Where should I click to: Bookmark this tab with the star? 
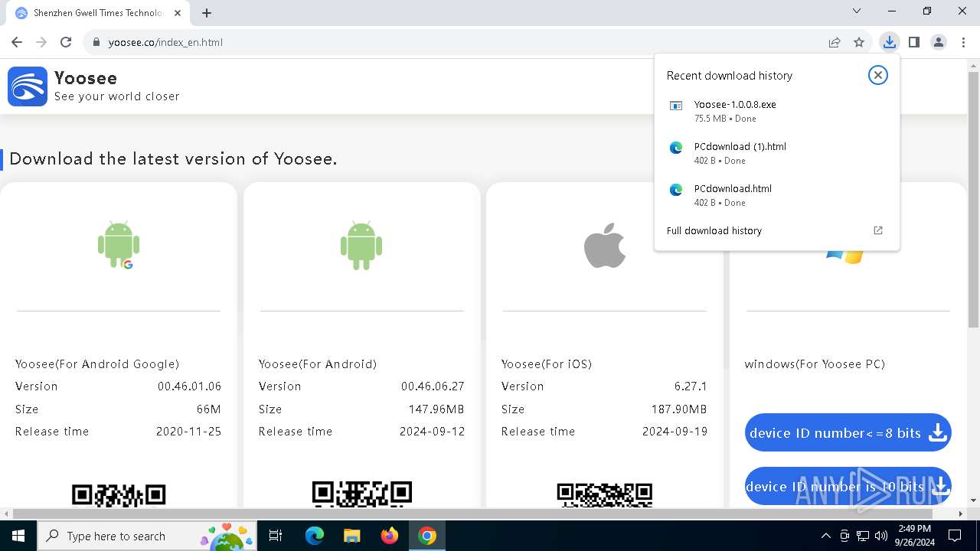tap(859, 42)
